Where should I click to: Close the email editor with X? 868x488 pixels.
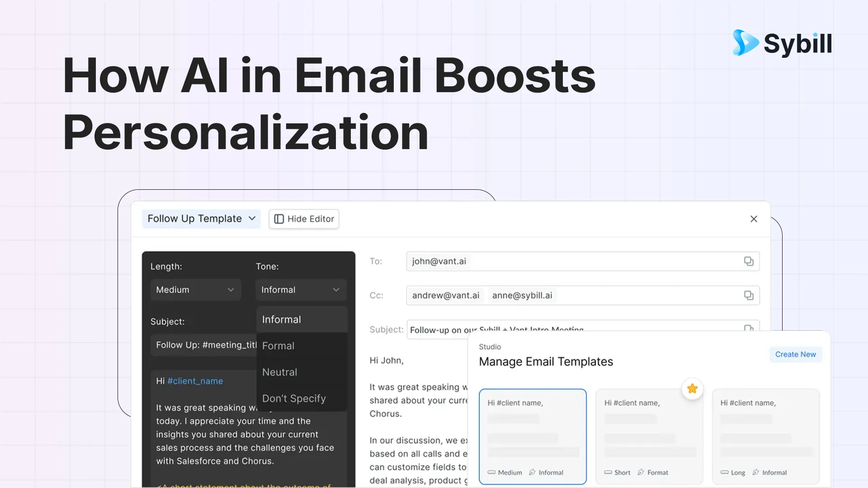click(754, 219)
